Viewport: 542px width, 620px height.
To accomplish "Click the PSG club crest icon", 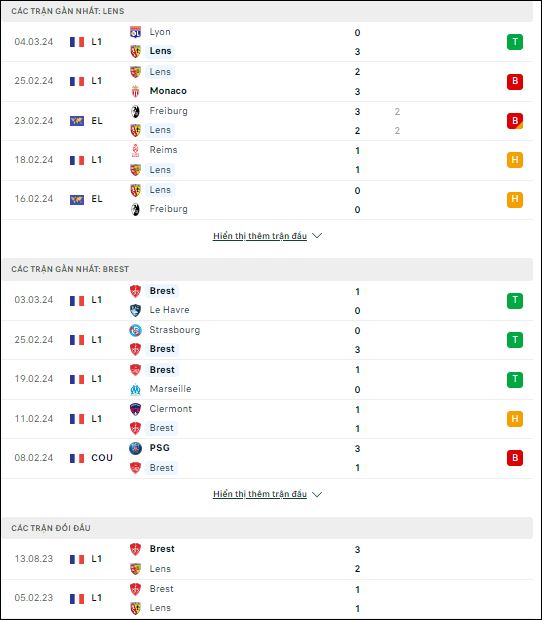I will pyautogui.click(x=135, y=448).
